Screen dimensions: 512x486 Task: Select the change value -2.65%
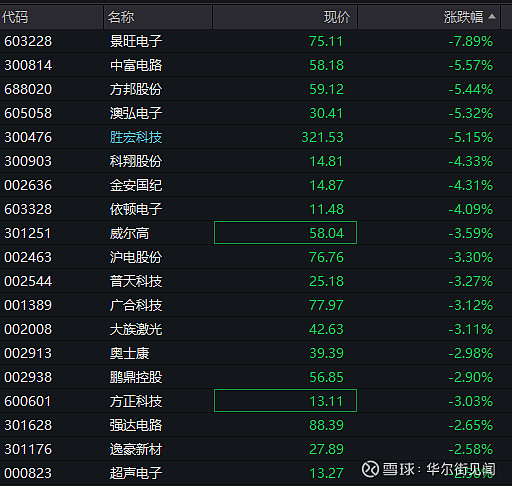pos(470,425)
